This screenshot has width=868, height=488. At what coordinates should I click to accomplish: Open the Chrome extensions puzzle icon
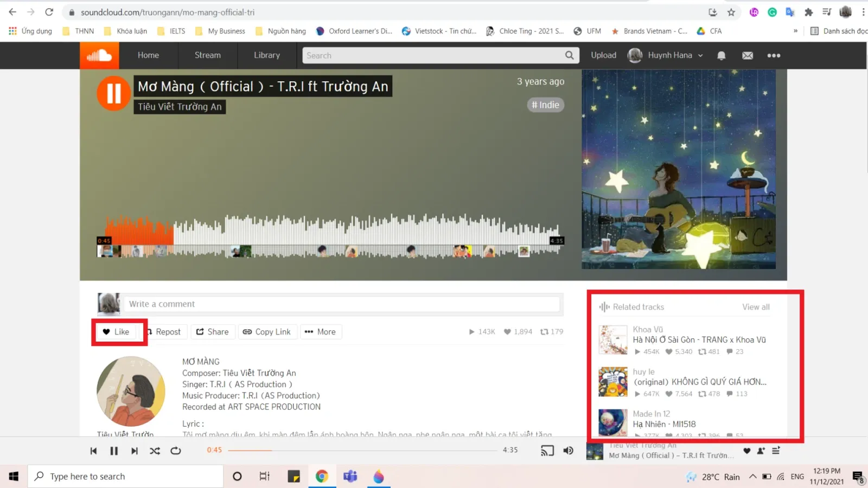click(x=809, y=12)
